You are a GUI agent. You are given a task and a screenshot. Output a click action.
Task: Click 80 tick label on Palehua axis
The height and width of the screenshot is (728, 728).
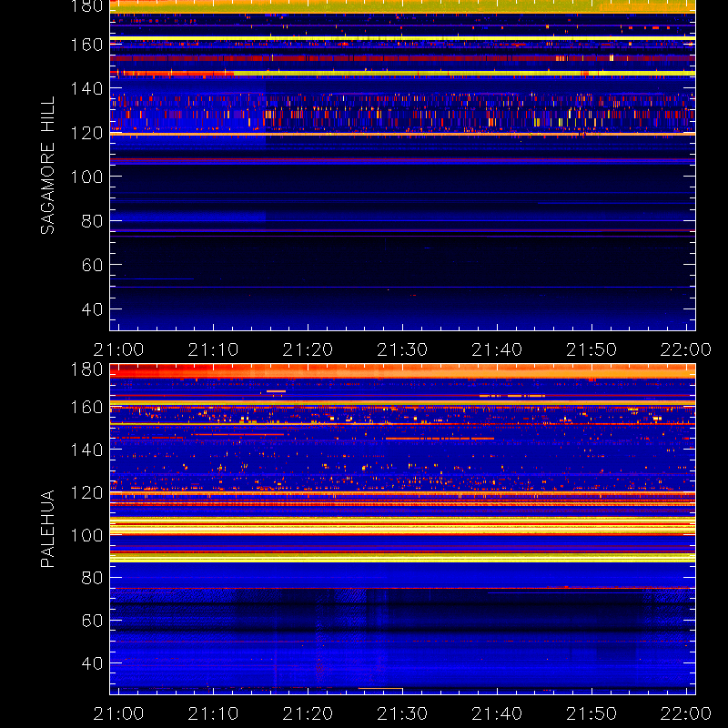[92, 578]
